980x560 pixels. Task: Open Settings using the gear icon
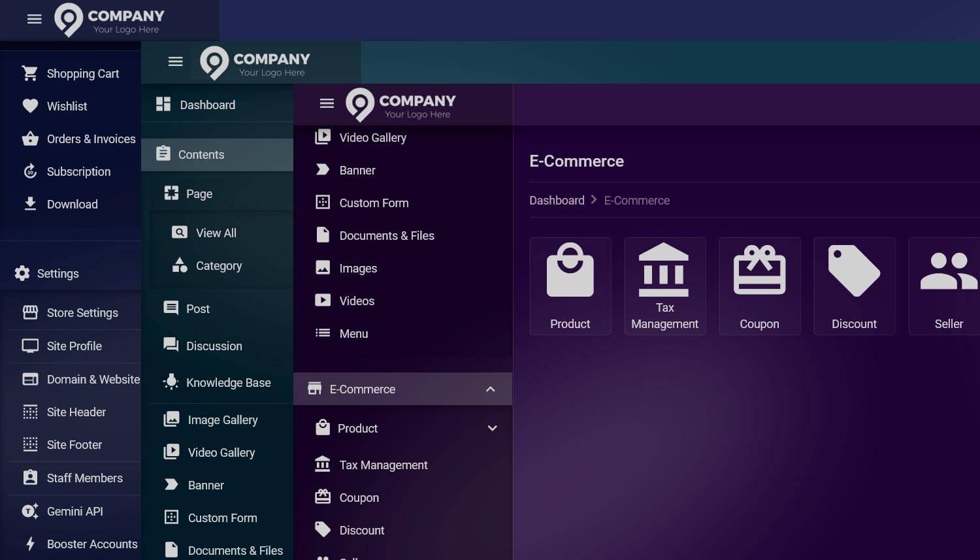(22, 273)
